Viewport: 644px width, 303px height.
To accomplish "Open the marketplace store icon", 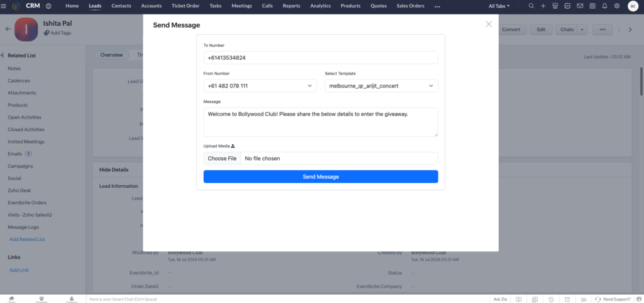I will pyautogui.click(x=555, y=6).
